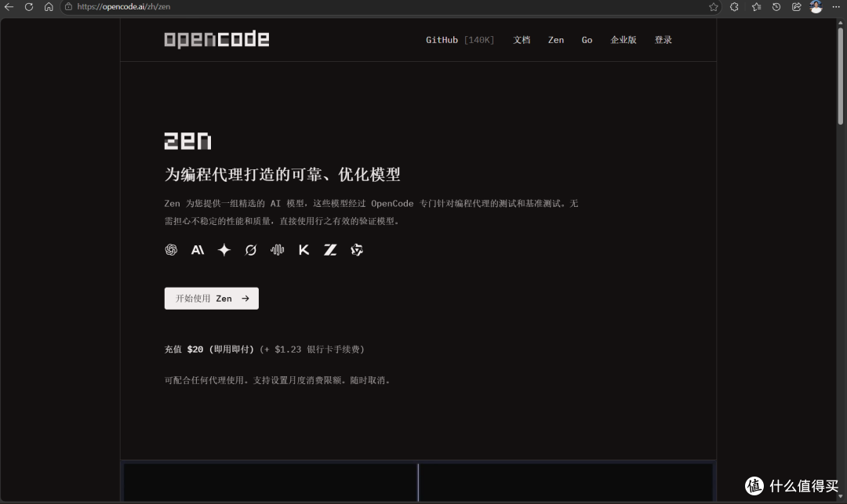This screenshot has height=504, width=847.
Task: Click the Anthropic provider logo
Action: pos(198,250)
